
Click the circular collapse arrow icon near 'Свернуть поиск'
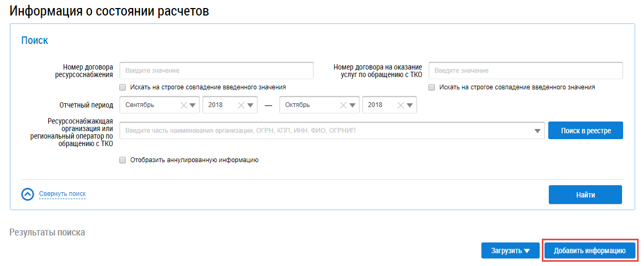coord(28,194)
